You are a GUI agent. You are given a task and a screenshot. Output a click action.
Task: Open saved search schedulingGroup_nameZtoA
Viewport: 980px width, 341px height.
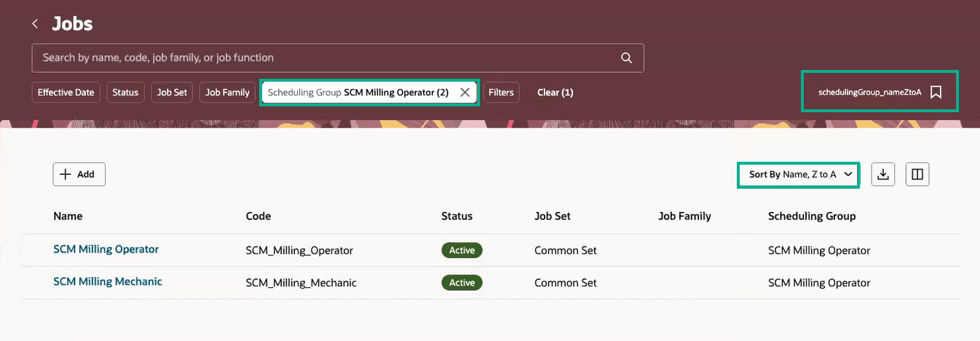coord(869,93)
